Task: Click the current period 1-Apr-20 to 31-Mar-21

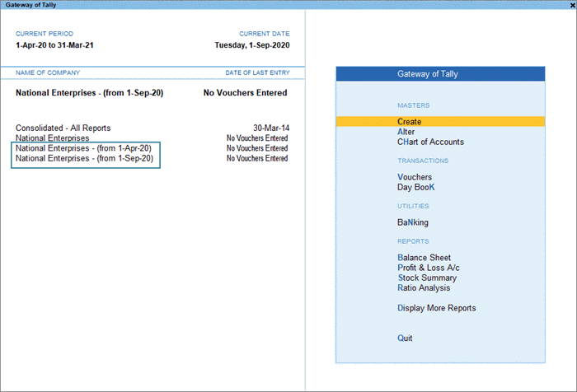Action: coord(54,45)
